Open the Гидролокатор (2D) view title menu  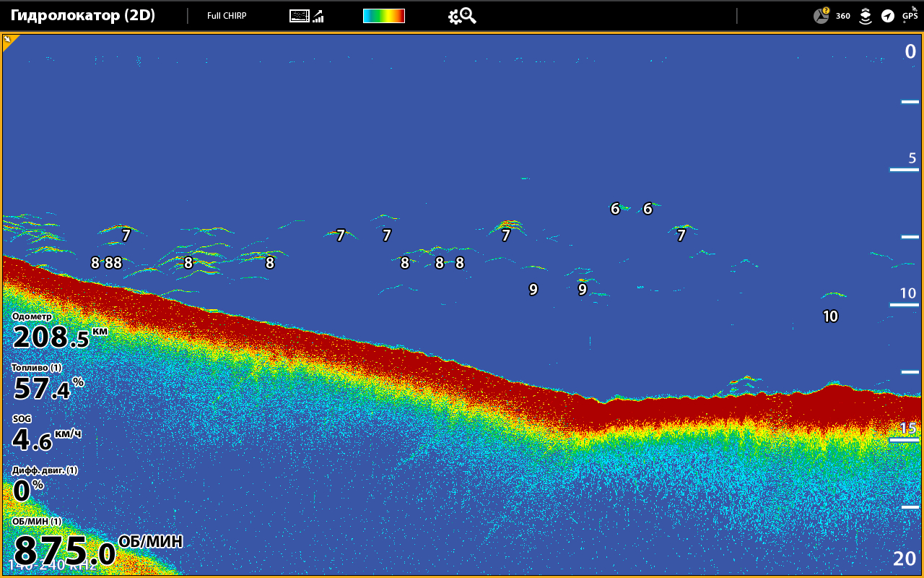point(83,15)
